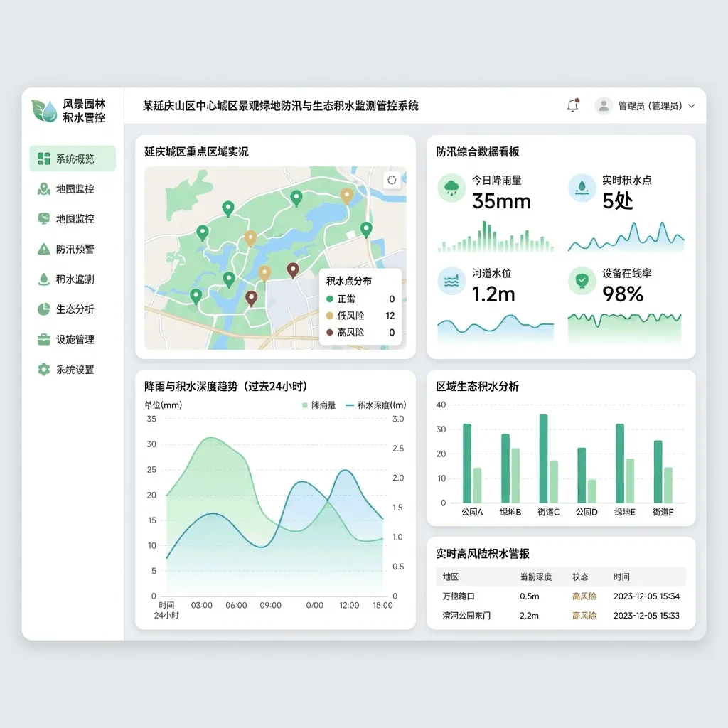This screenshot has height=728, width=728.
Task: Click the 系统设置 gear icon
Action: click(x=43, y=370)
